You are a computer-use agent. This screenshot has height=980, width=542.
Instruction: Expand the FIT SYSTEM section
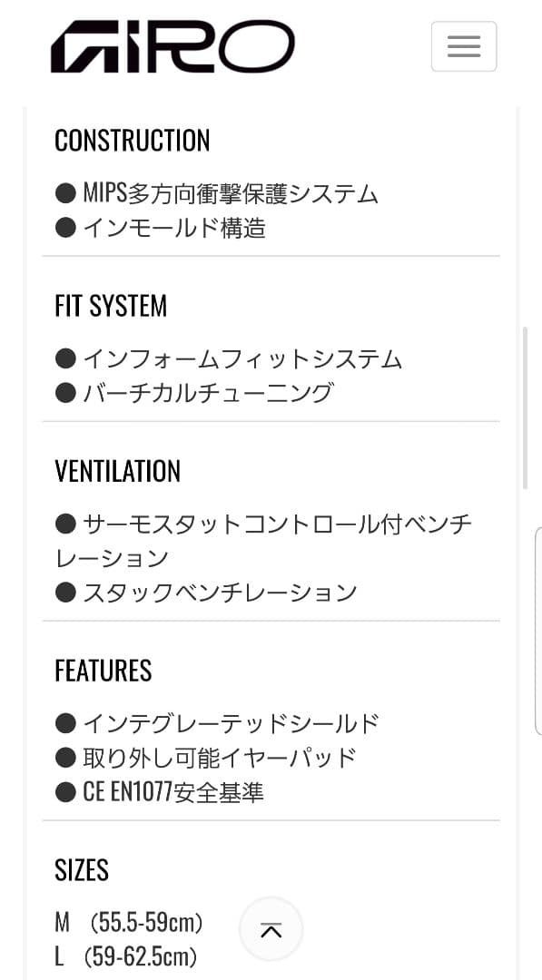(x=111, y=307)
